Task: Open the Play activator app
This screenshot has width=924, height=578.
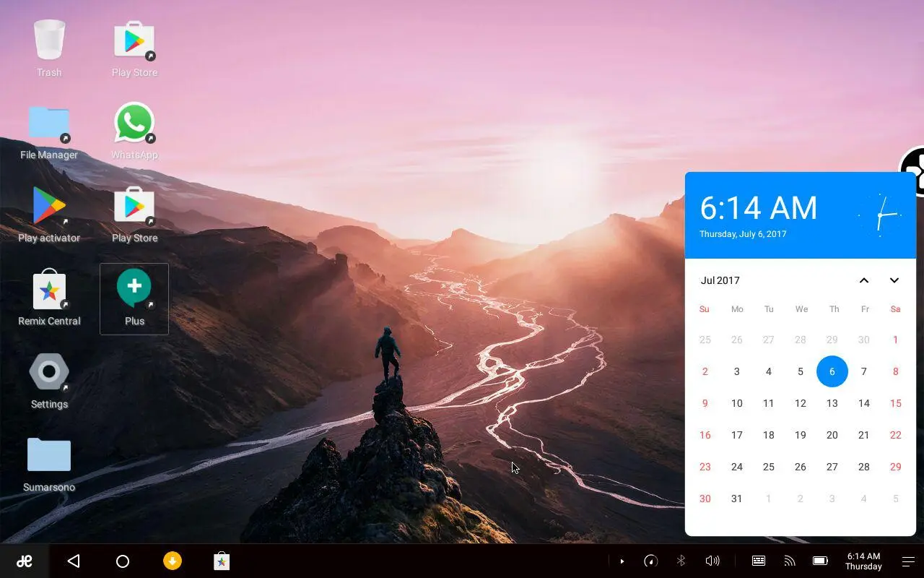Action: point(49,204)
